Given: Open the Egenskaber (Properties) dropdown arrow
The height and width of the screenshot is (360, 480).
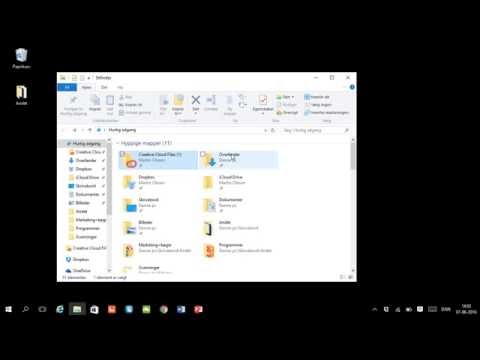Looking at the screenshot, I should click(263, 114).
